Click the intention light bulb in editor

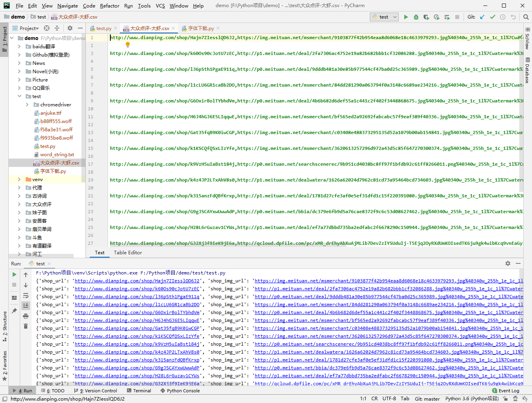click(128, 45)
